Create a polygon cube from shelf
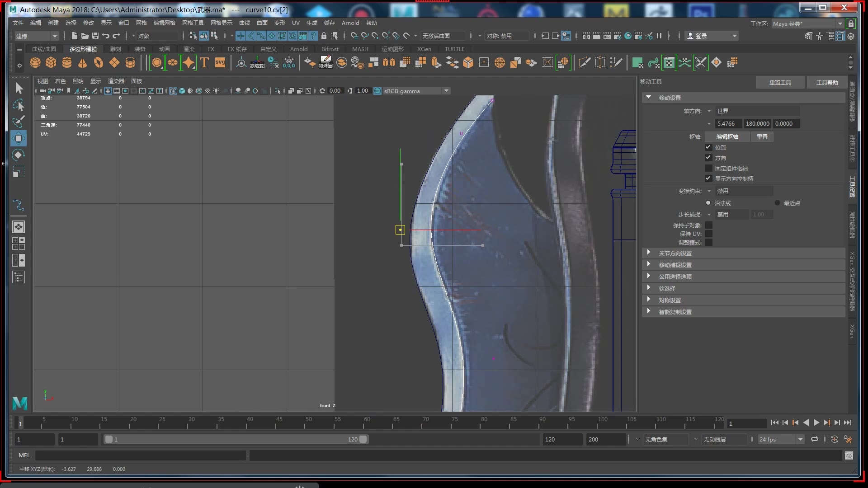Screen dimensions: 868x488 [x=51, y=63]
